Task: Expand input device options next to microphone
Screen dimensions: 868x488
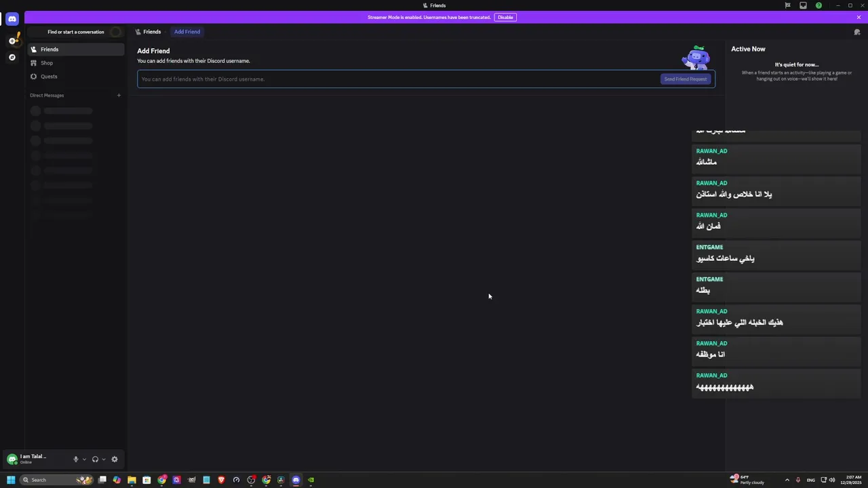Action: [84, 460]
